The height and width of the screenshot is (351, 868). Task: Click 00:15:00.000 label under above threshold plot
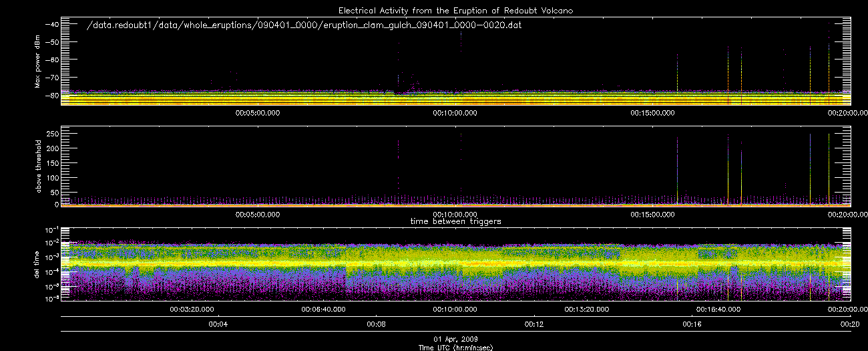[652, 215]
